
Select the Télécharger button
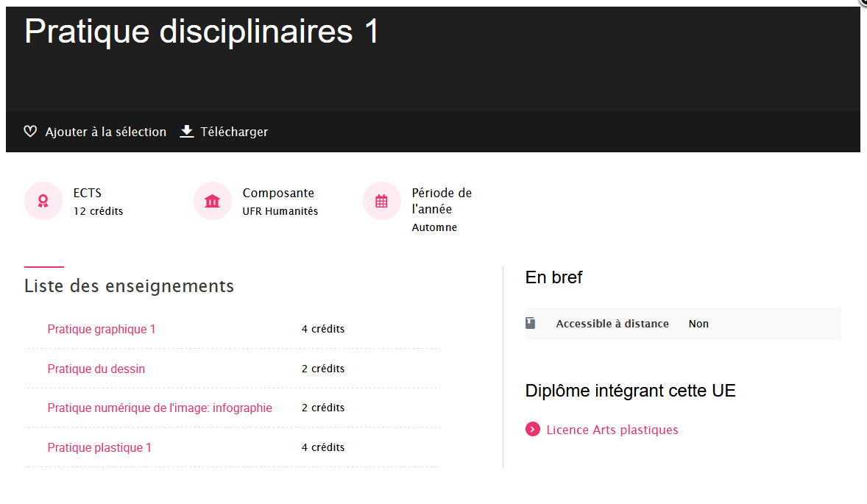click(224, 132)
